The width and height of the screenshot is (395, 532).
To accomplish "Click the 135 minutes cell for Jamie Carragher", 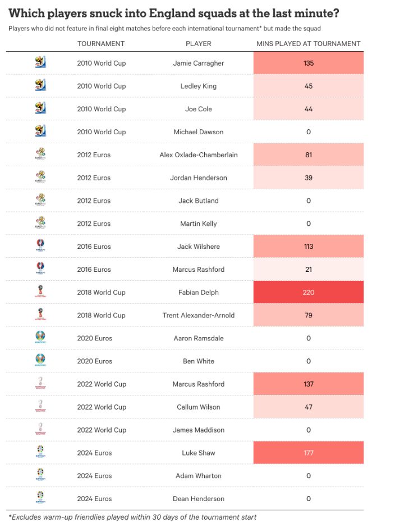I will coord(309,63).
